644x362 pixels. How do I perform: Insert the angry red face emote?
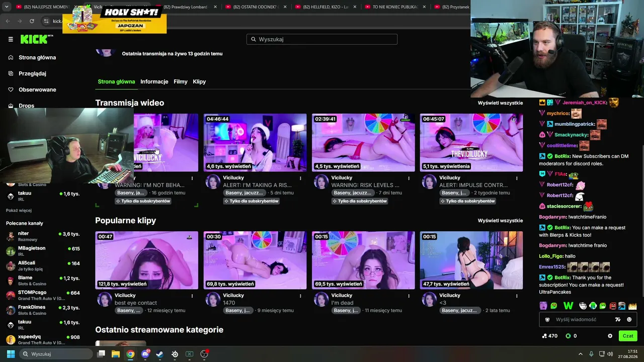pos(613,306)
